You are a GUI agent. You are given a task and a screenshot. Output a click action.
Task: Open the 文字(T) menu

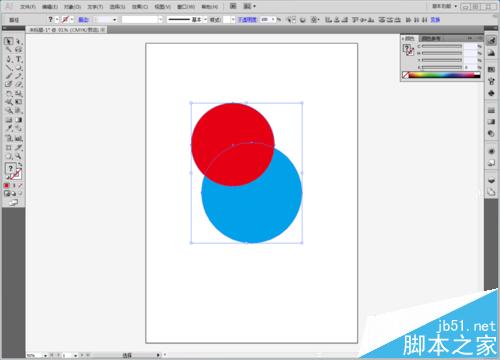tap(95, 7)
